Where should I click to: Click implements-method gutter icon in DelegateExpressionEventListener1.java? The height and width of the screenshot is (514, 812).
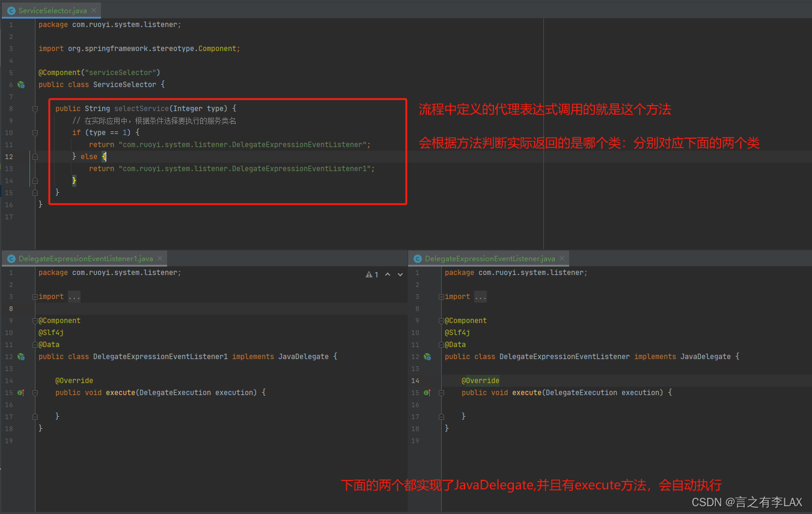(x=21, y=393)
